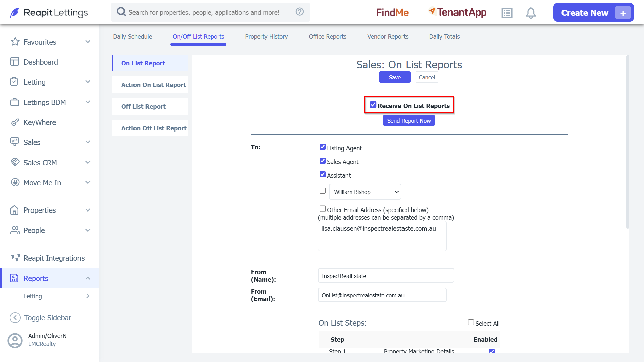Image resolution: width=644 pixels, height=362 pixels.
Task: Click the Move Me In plug icon
Action: pyautogui.click(x=15, y=182)
